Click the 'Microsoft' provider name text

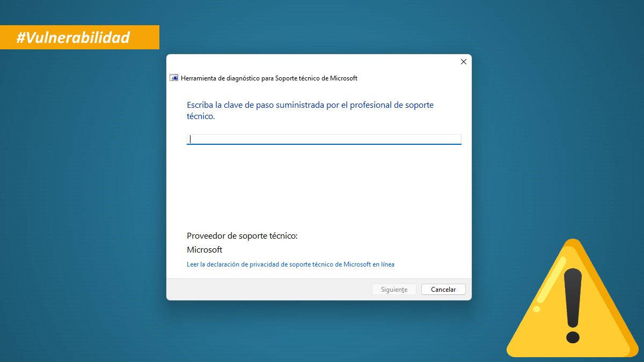pyautogui.click(x=204, y=250)
